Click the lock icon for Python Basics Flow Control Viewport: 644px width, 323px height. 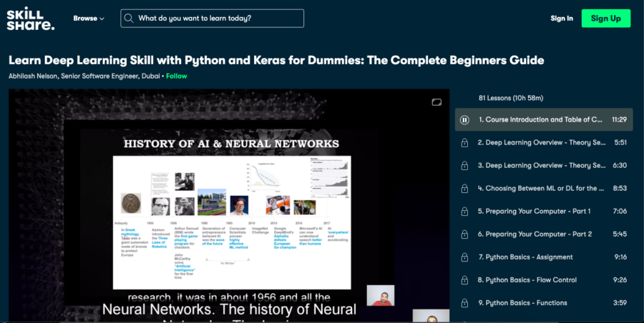(x=464, y=280)
